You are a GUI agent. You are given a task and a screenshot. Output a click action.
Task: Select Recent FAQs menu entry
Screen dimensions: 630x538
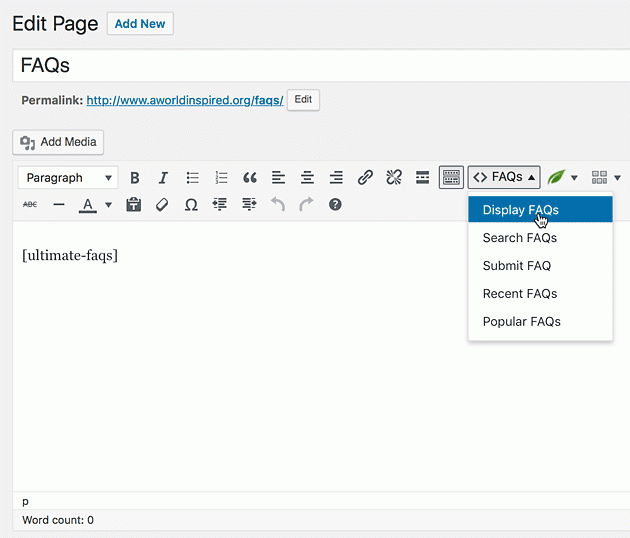tap(540, 294)
